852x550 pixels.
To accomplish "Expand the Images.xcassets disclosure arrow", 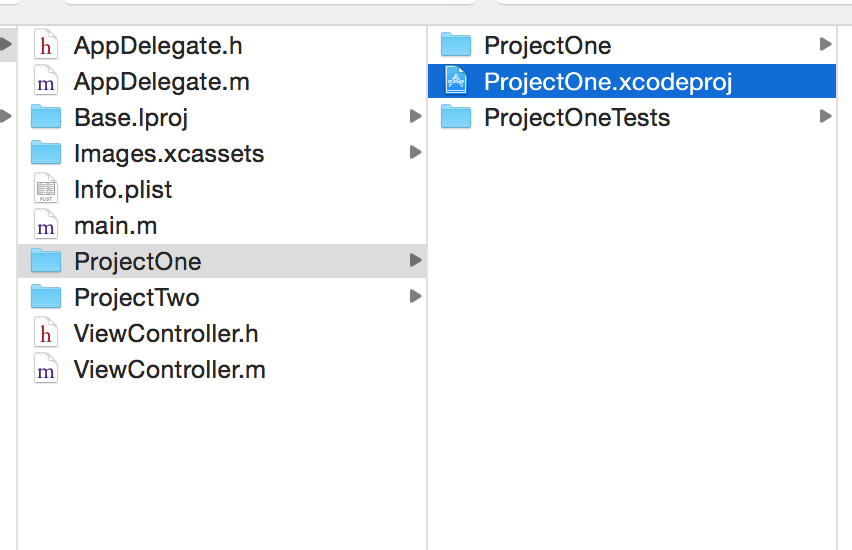I will coord(415,154).
